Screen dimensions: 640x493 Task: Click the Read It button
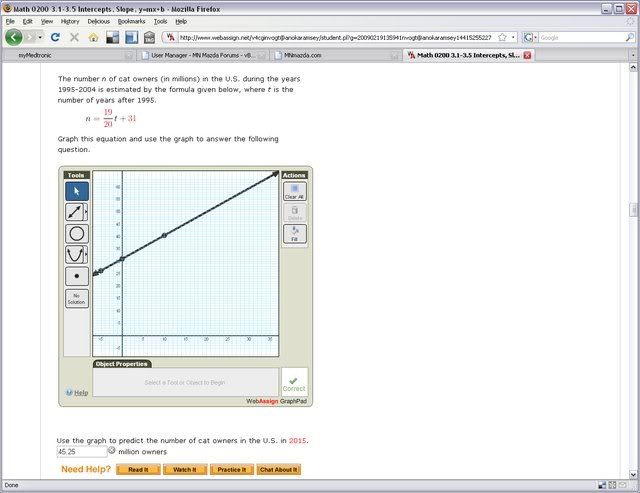click(x=138, y=469)
